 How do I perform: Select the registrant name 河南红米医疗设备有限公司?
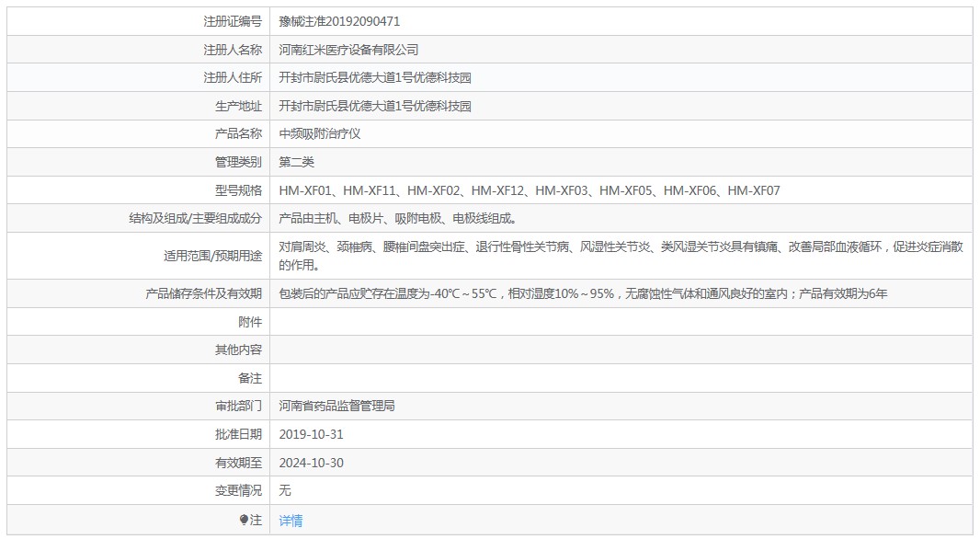pyautogui.click(x=348, y=50)
